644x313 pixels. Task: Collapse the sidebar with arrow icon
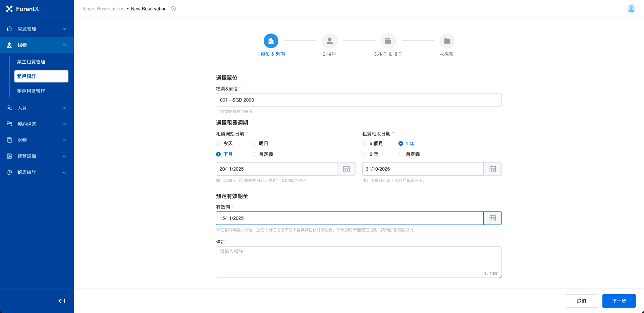pos(62,301)
